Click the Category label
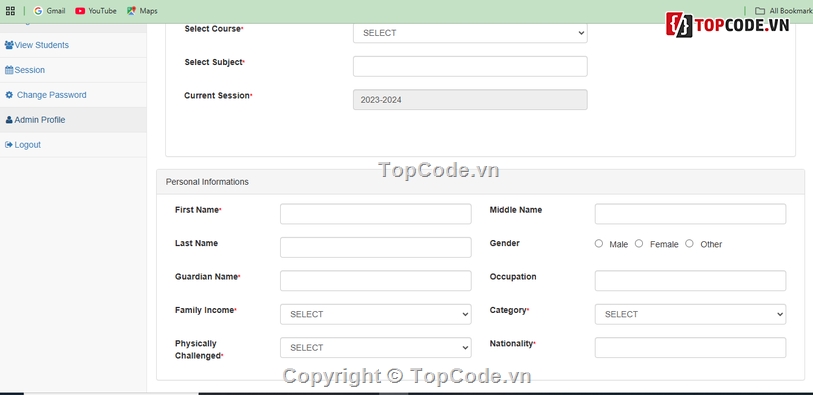 click(509, 310)
